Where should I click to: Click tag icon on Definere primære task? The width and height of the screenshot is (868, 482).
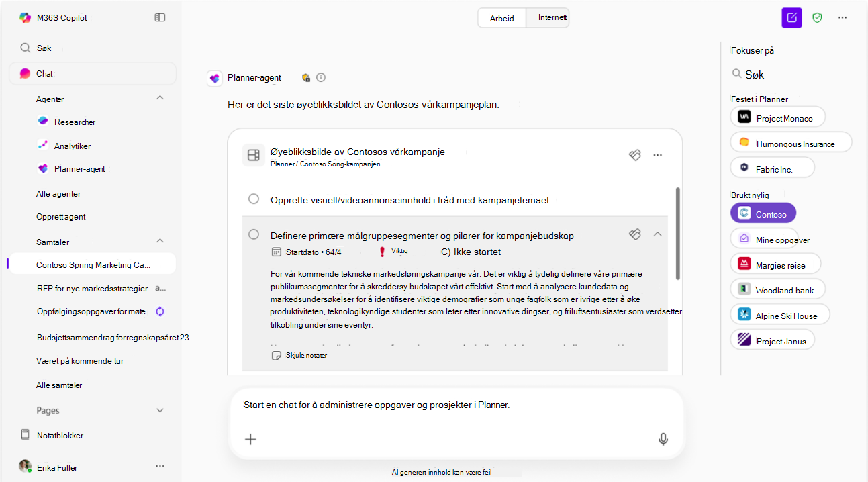(x=635, y=234)
